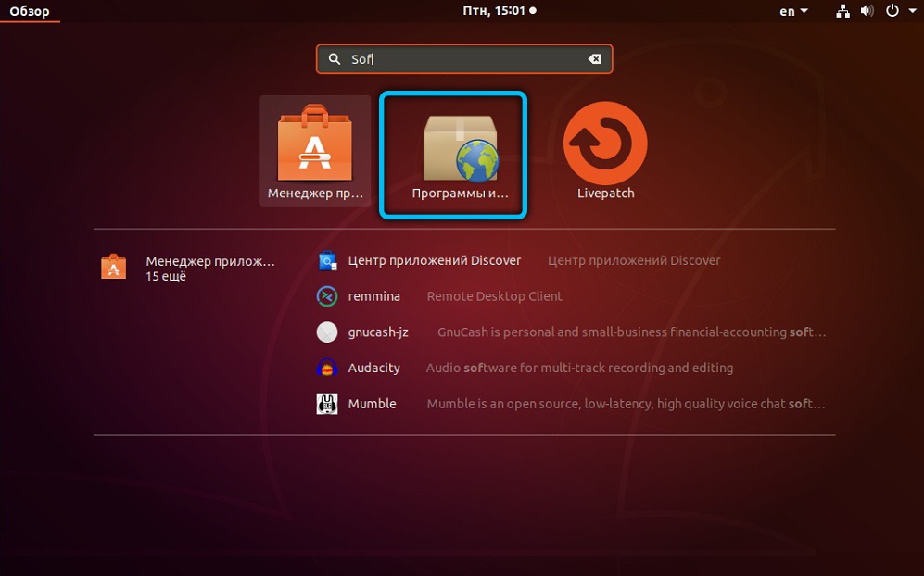Launch Программы и обновления package icon
Viewport: 924px width, 576px height.
[461, 148]
